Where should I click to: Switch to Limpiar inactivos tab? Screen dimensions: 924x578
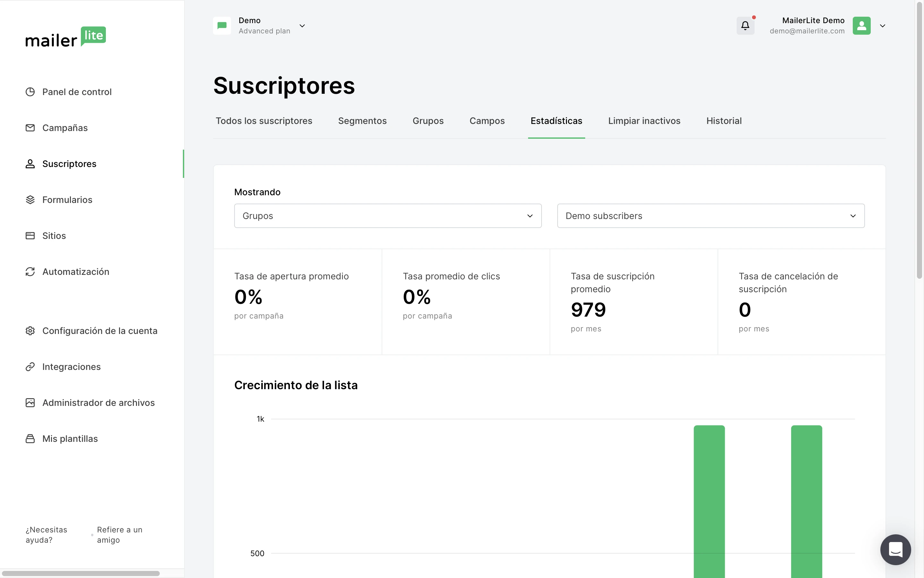click(644, 121)
